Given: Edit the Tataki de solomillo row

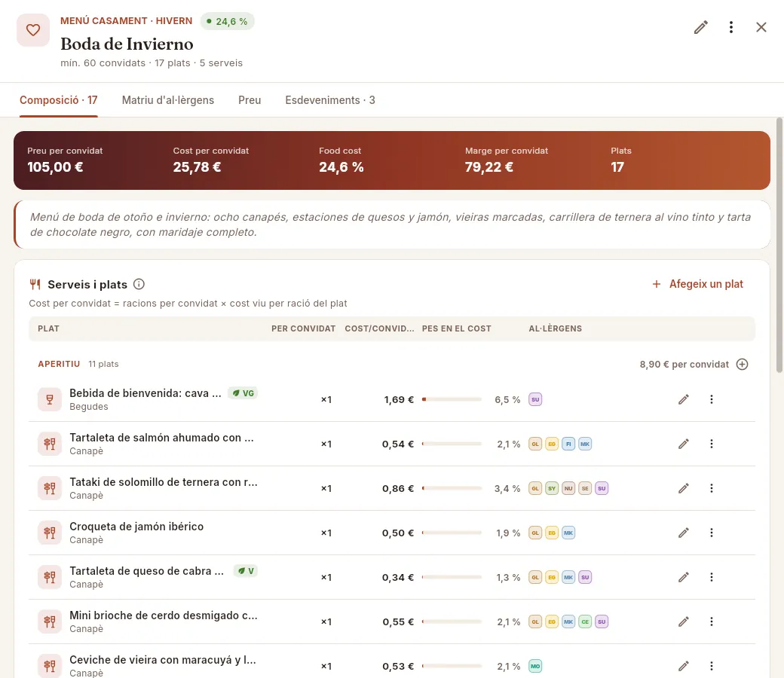Looking at the screenshot, I should pyautogui.click(x=684, y=488).
